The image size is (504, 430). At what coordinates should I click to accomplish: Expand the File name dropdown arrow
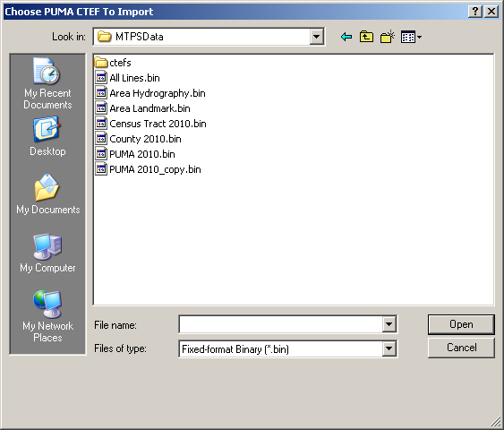(x=389, y=324)
